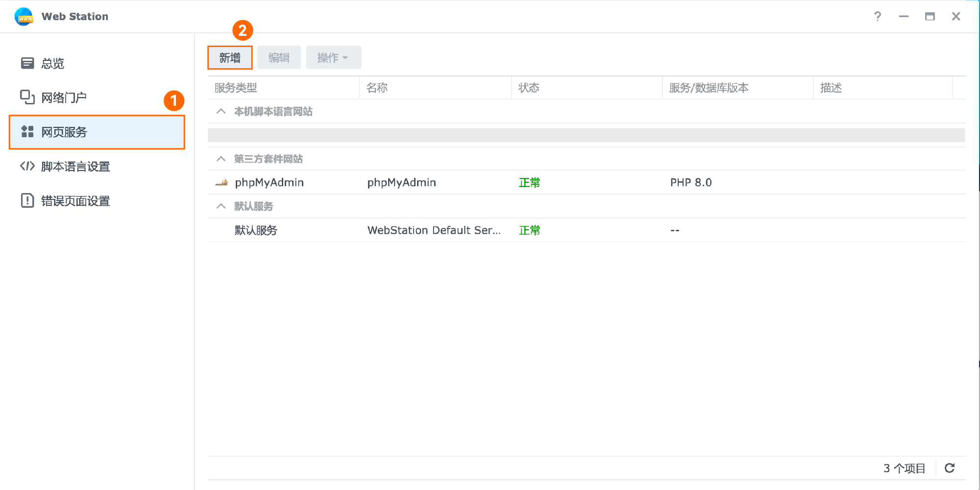Click the Web Station app logo icon
This screenshot has height=490, width=980.
[x=24, y=17]
